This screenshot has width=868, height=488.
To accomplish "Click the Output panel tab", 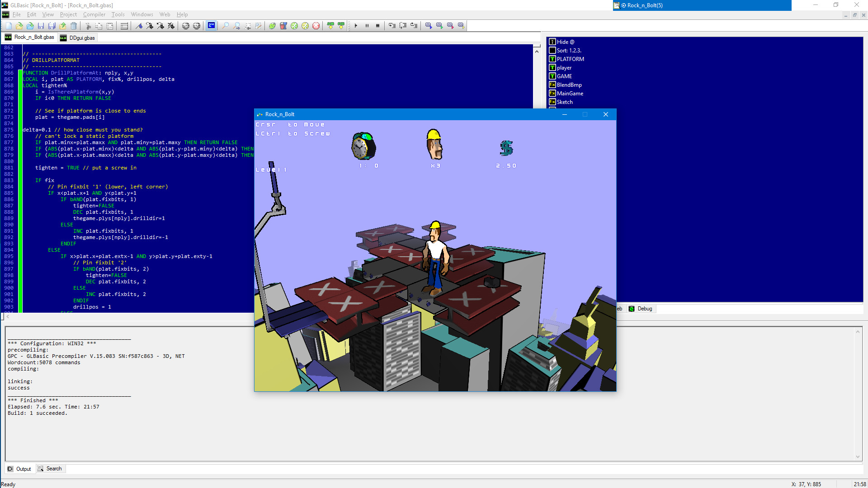I will click(x=21, y=468).
